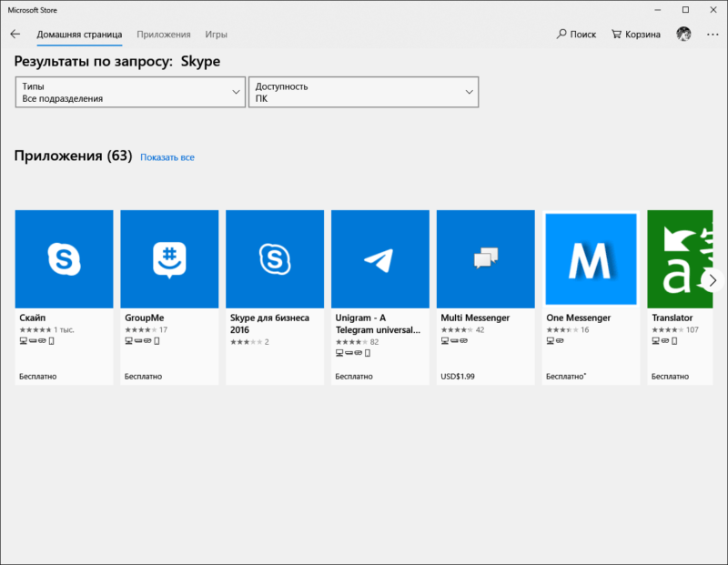
Task: Open the Скайп app tile icon
Action: coord(64,259)
